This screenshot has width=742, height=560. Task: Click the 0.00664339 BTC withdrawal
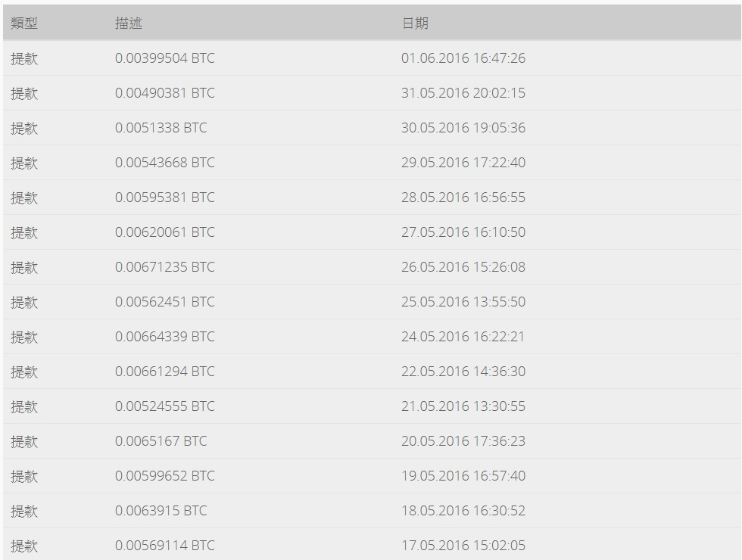pos(165,337)
